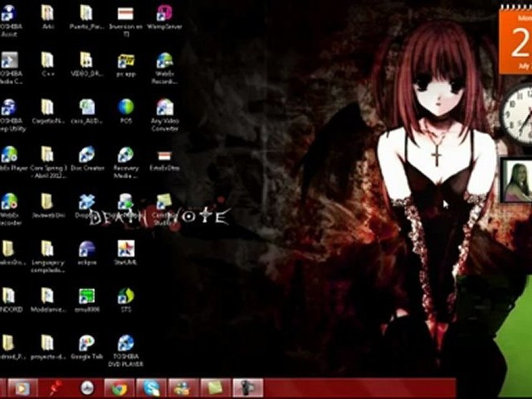Open the Core Spring 3 - Abril 2012 folder
The image size is (532, 399).
[x=49, y=162]
